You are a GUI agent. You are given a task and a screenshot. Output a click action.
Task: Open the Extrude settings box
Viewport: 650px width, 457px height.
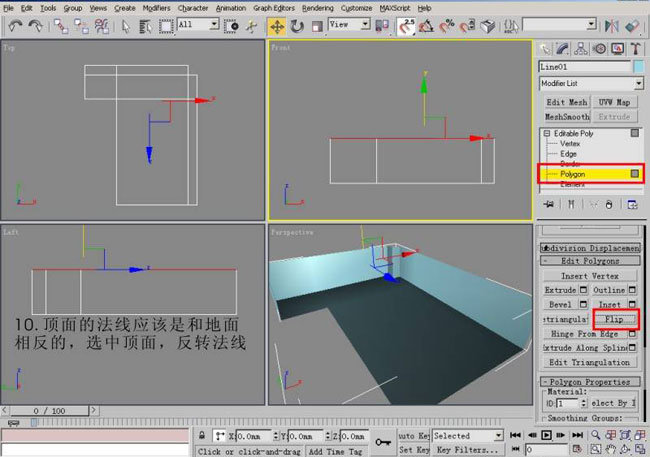pos(584,290)
